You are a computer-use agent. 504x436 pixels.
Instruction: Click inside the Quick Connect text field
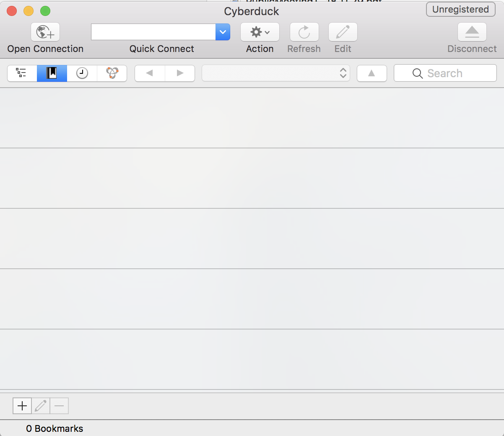pos(153,32)
